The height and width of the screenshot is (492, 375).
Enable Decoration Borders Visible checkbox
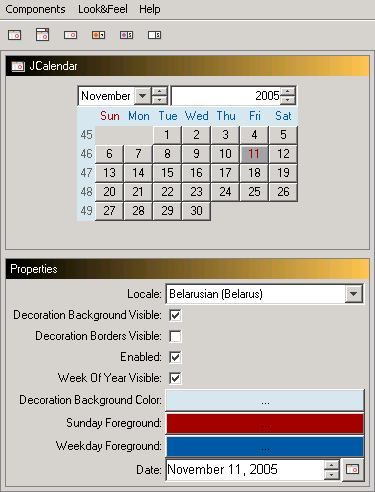pyautogui.click(x=175, y=336)
